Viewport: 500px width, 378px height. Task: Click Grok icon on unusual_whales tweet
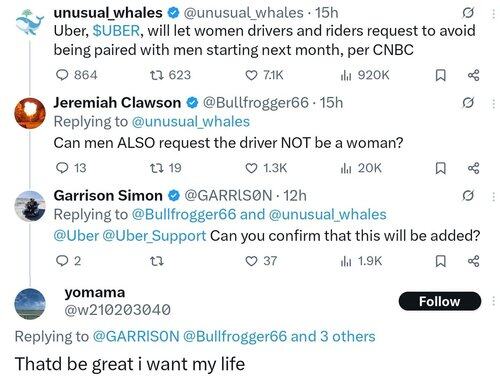pos(468,13)
